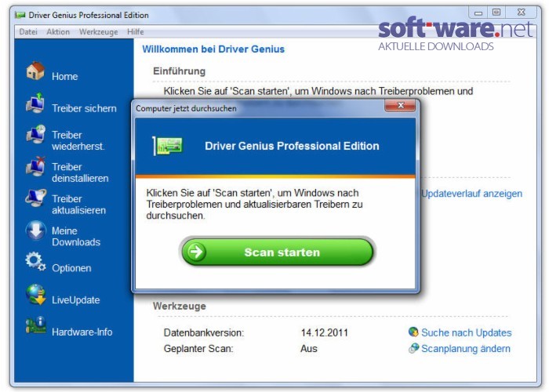Click the Treiber sichern monitor icon
Viewport: 549px width, 392px height.
pyautogui.click(x=35, y=103)
